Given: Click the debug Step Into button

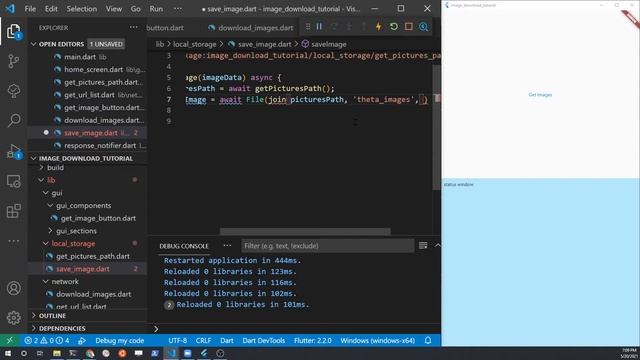Looking at the screenshot, I should (349, 27).
